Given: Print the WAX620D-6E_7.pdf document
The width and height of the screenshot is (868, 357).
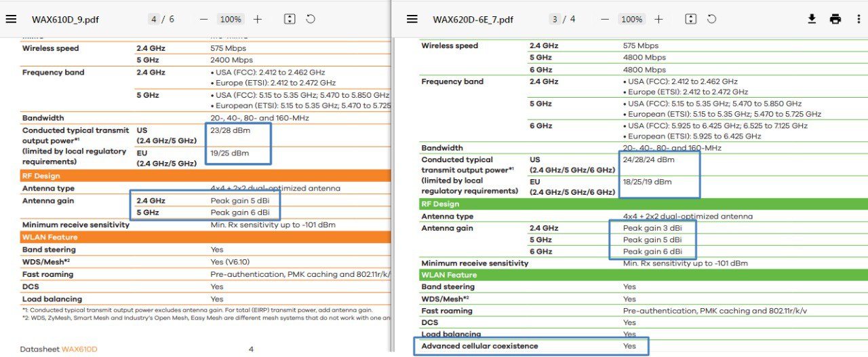Looking at the screenshot, I should 835,19.
